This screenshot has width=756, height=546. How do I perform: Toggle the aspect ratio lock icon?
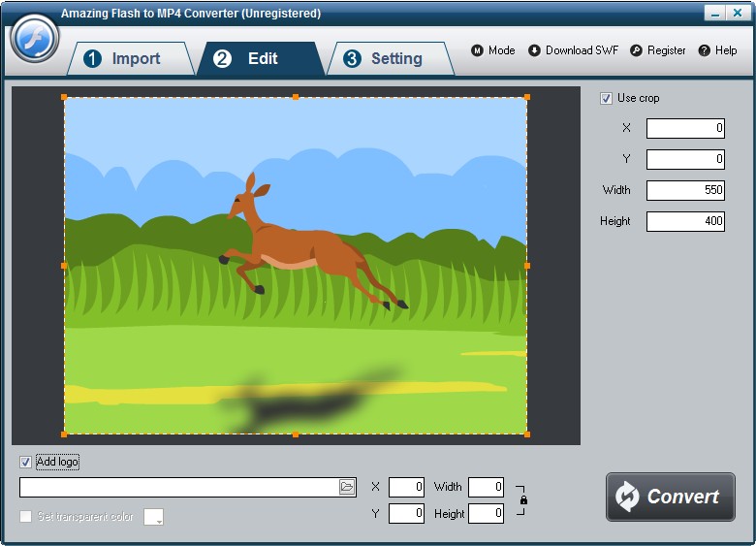pos(523,500)
